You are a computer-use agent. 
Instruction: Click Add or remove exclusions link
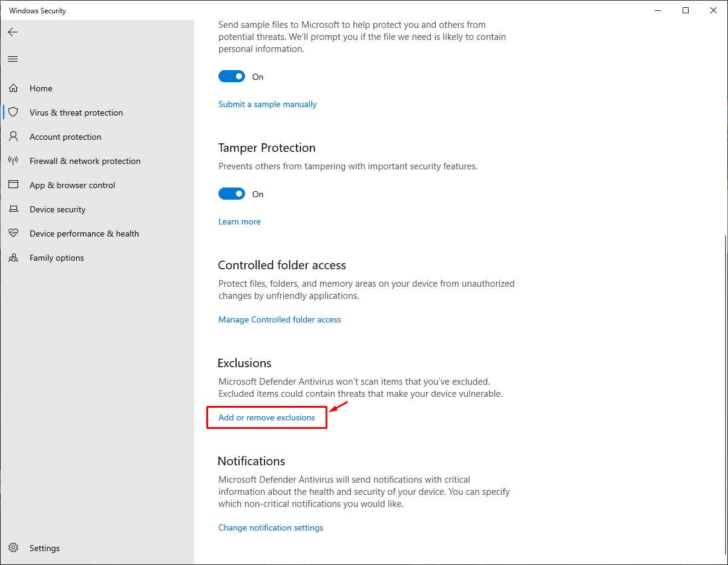[x=267, y=417]
